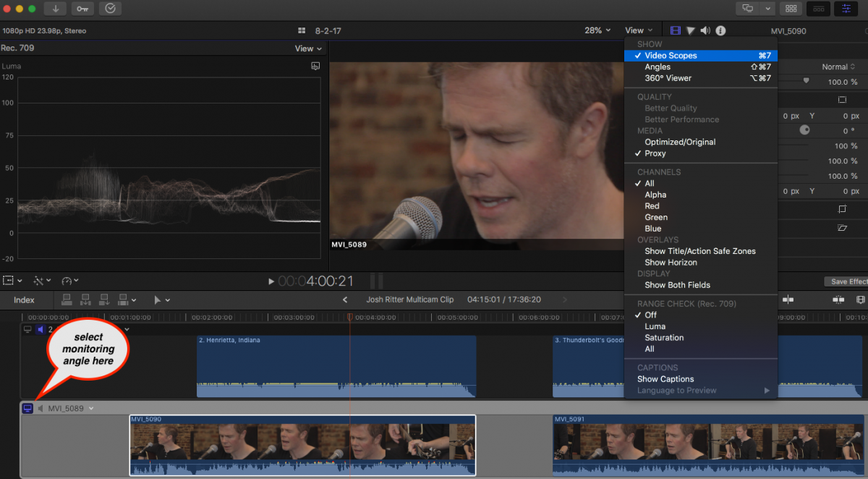Click the Index button
This screenshot has height=479, width=868.
[24, 300]
